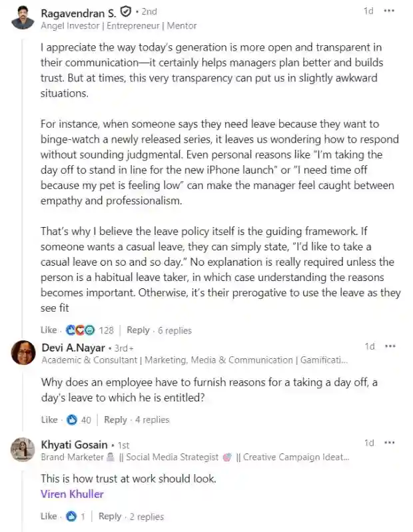Open Khyati Gosain profile photo
This screenshot has width=413, height=532.
tap(23, 450)
